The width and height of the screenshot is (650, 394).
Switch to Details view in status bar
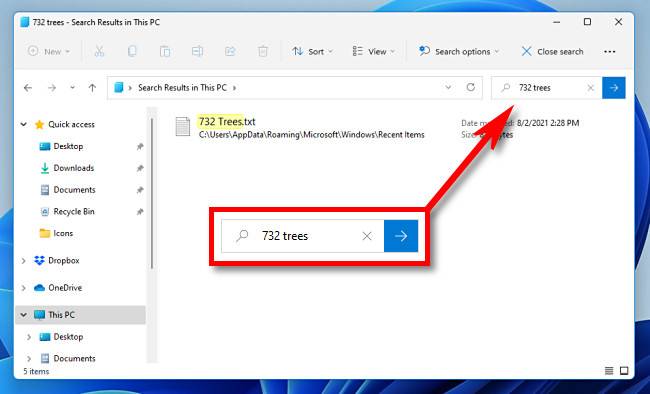click(x=609, y=371)
